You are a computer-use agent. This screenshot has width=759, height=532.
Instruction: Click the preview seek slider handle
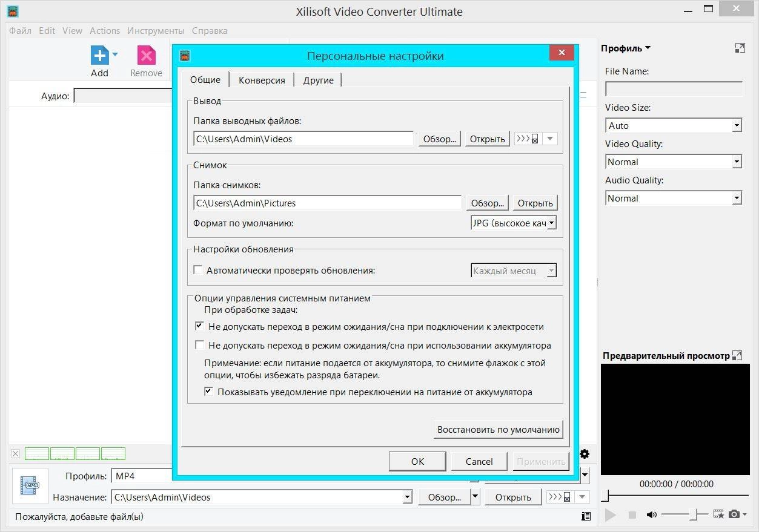click(x=605, y=497)
